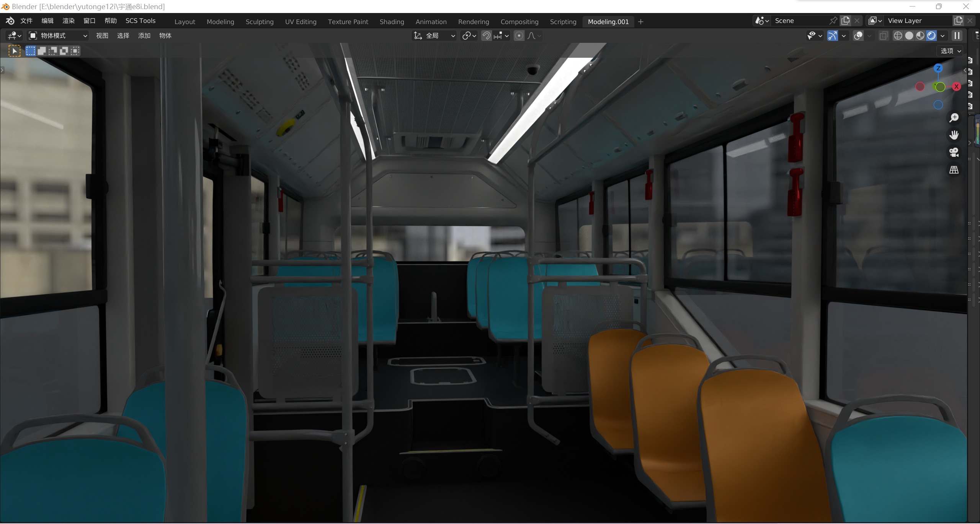Toggle snapping magnet icon
980x524 pixels.
coord(486,36)
